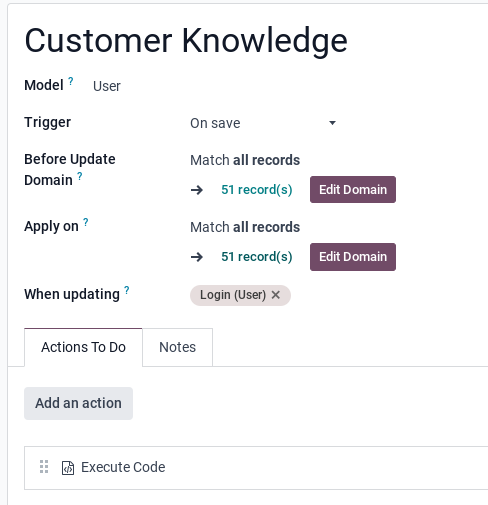The width and height of the screenshot is (488, 505).
Task: Edit the Apply on domain
Action: 353,257
